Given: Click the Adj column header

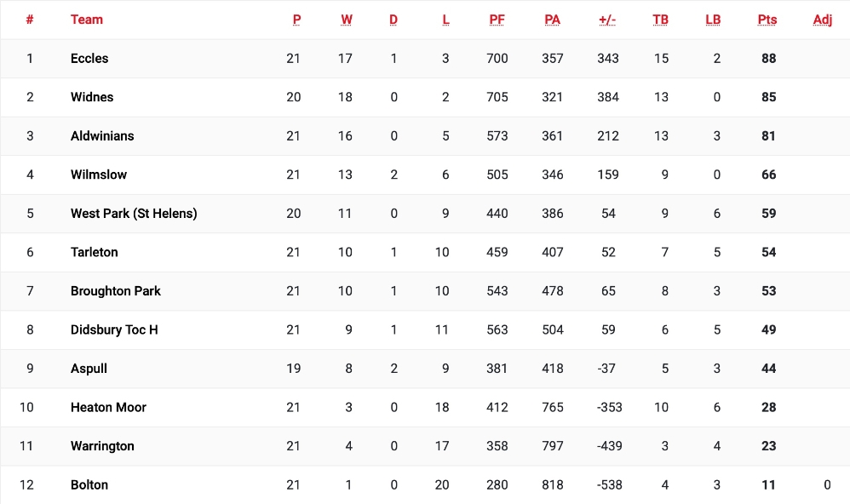Looking at the screenshot, I should (822, 20).
